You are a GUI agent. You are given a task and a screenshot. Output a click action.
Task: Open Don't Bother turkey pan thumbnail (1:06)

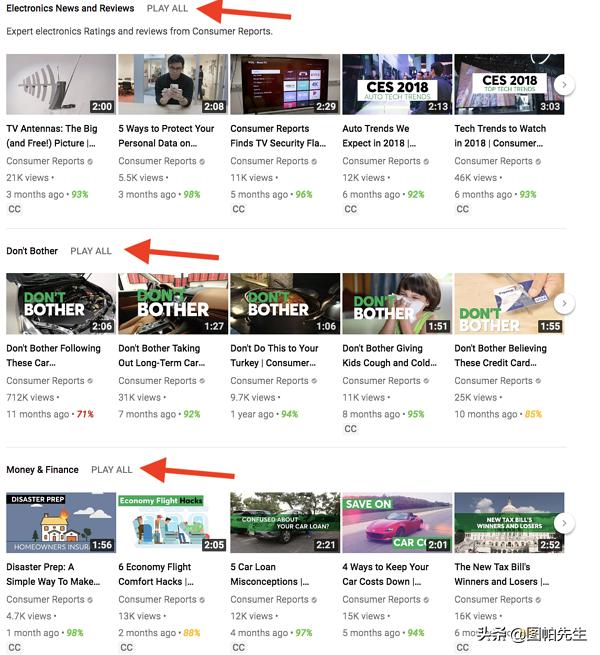point(285,303)
